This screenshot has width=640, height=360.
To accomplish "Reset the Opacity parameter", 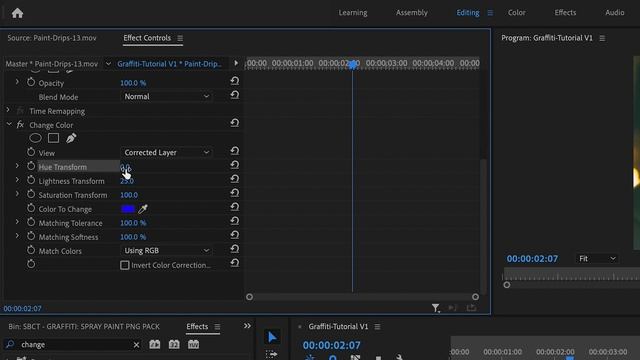I will tap(234, 81).
